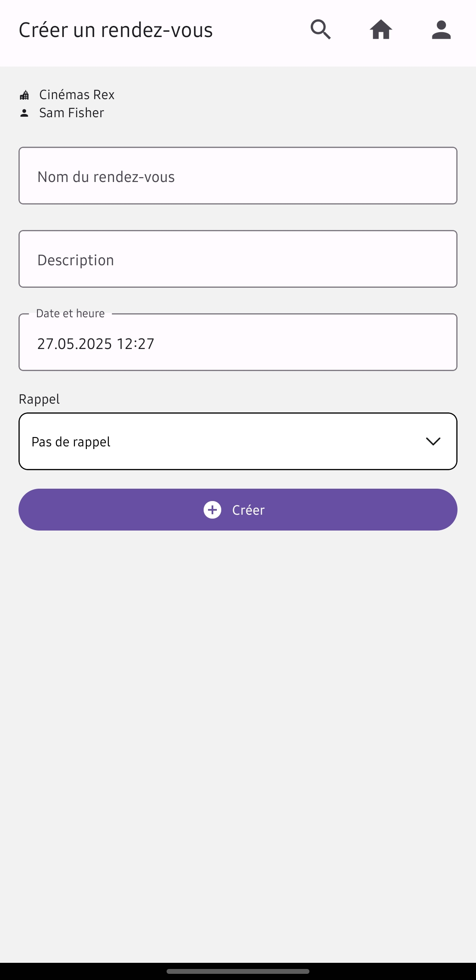Image resolution: width=476 pixels, height=980 pixels.
Task: Click into the Description field
Action: coord(238,259)
